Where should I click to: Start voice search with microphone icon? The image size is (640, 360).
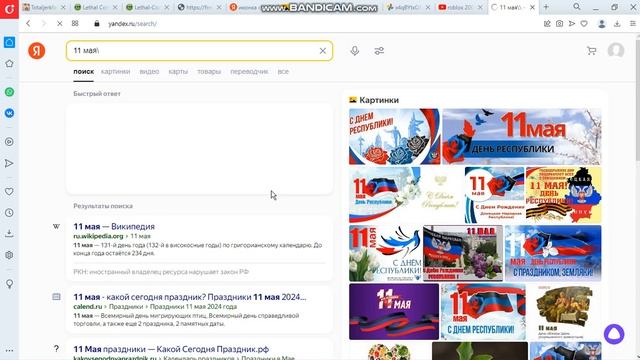click(355, 51)
